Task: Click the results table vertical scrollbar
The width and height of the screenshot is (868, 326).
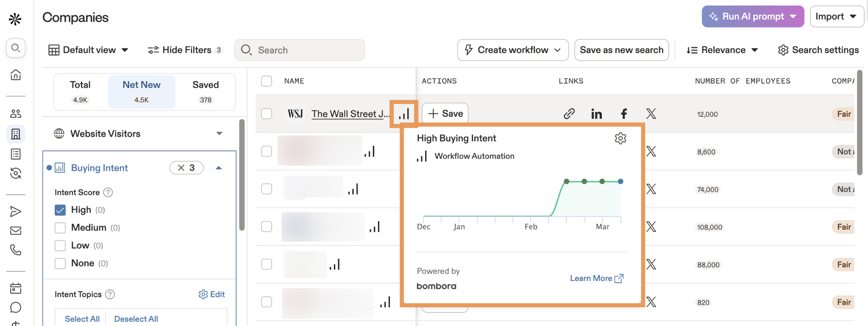Action: [x=860, y=123]
